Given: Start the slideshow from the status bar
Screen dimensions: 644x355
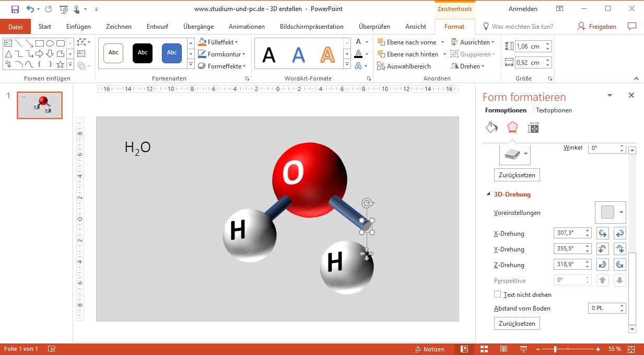Looking at the screenshot, I should coord(523,349).
